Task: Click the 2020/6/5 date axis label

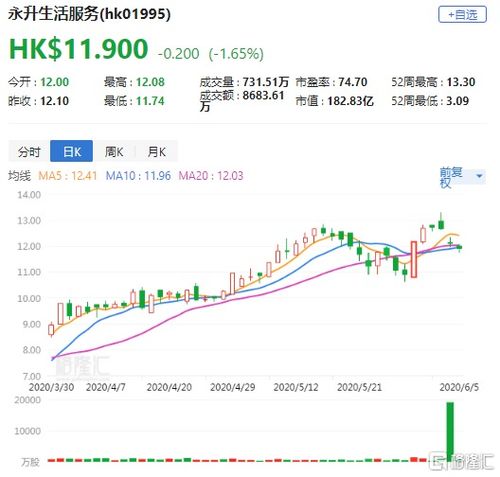Action: coord(459,387)
